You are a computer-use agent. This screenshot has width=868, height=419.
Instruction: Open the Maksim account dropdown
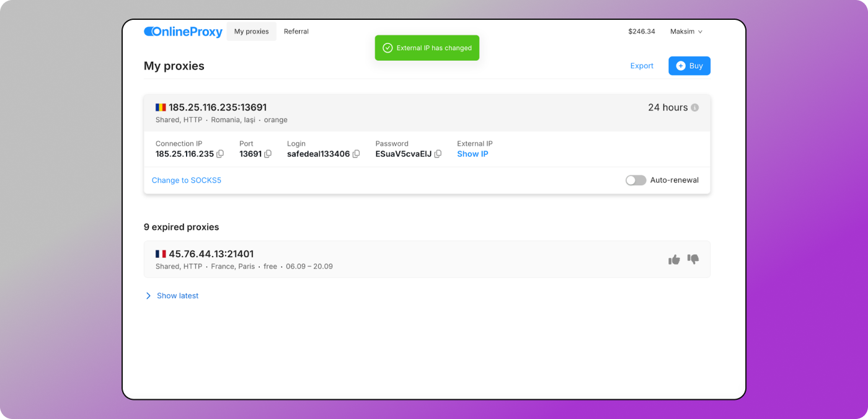686,32
